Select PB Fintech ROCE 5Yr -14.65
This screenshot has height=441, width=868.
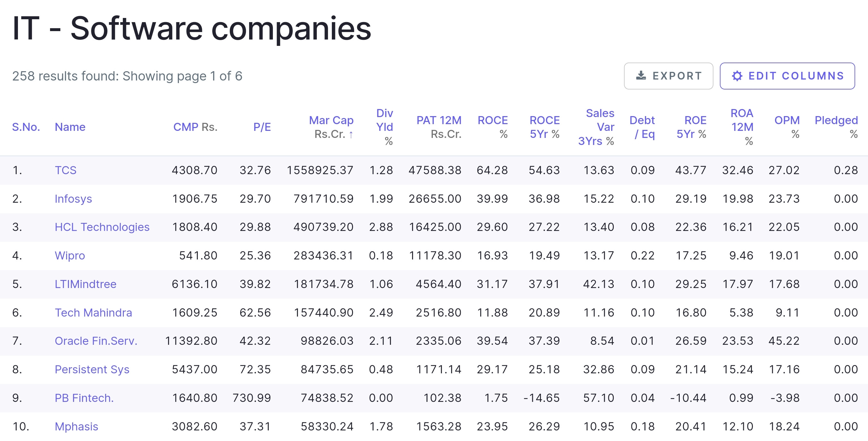pyautogui.click(x=542, y=398)
